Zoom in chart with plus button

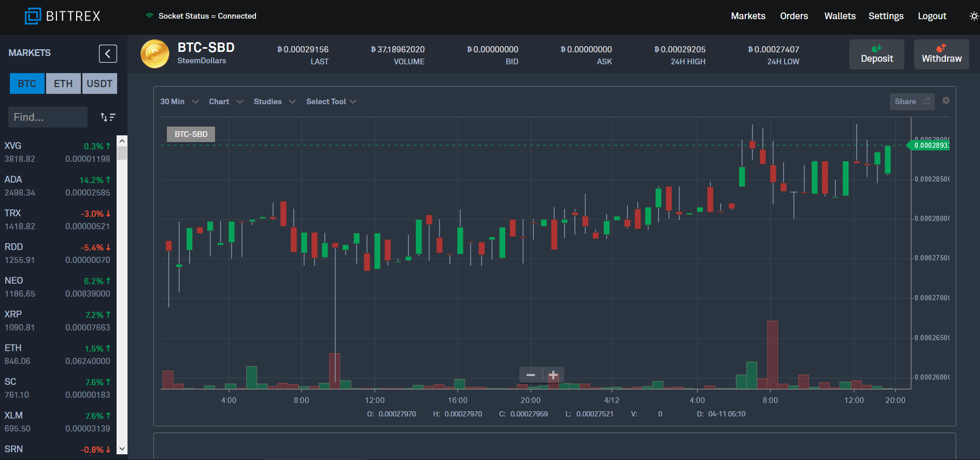[553, 375]
